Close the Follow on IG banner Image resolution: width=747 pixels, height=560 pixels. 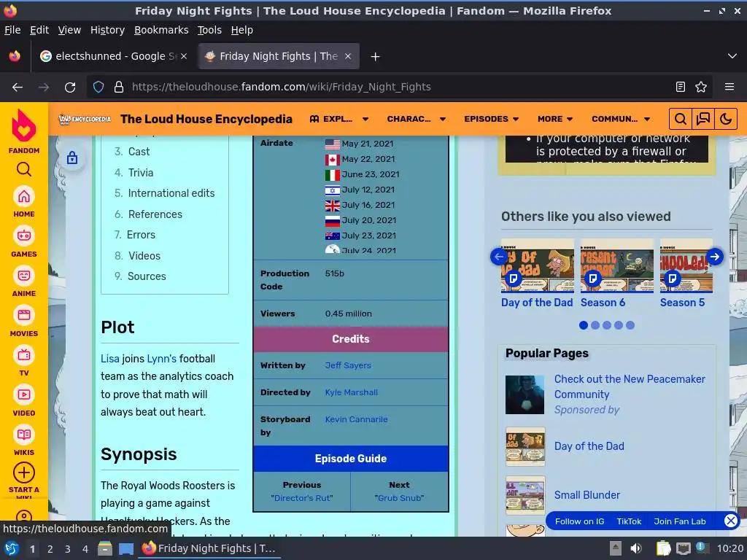pos(730,521)
